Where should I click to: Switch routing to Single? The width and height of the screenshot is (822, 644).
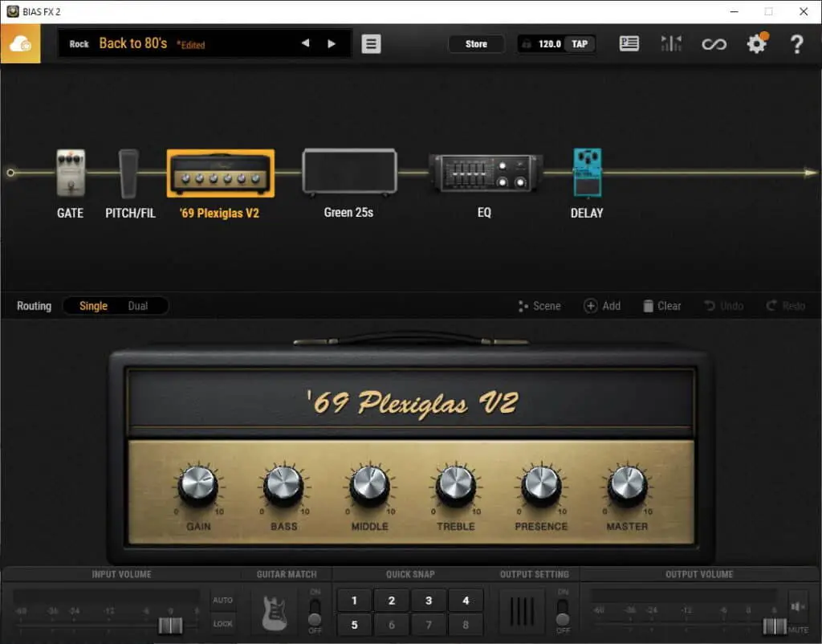coord(93,306)
